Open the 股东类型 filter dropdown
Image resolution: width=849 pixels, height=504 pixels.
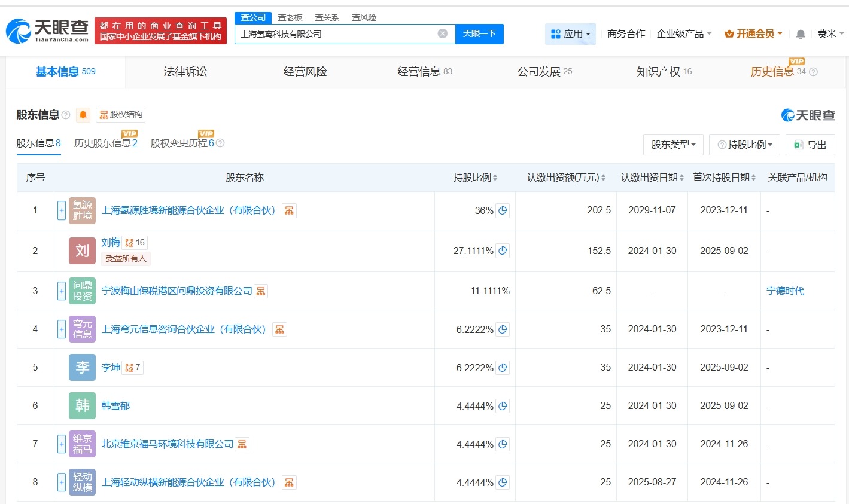(x=673, y=145)
